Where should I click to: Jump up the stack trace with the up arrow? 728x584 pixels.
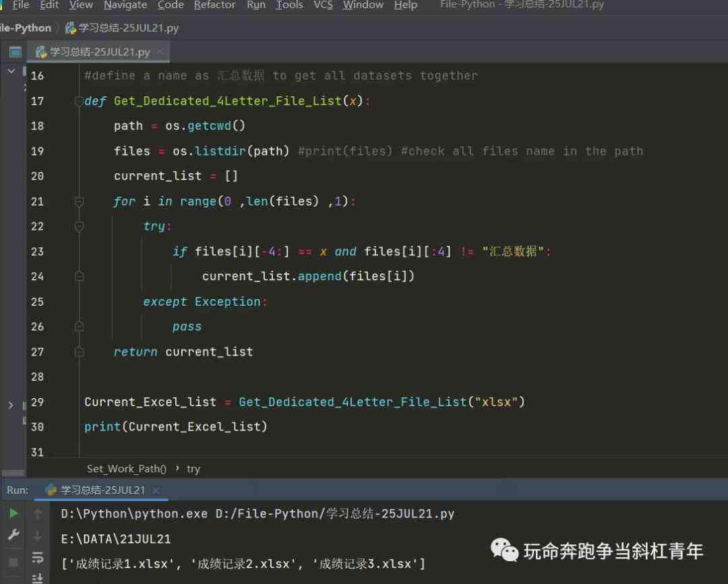(x=38, y=513)
